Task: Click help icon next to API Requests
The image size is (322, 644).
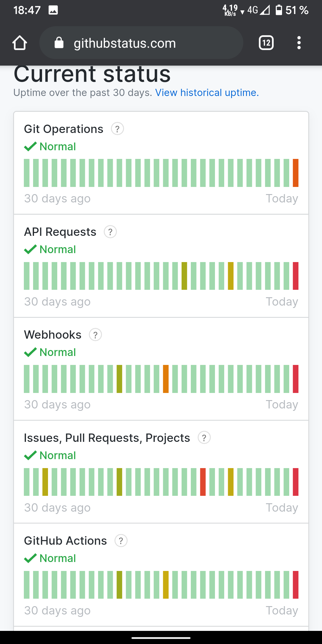Action: pyautogui.click(x=110, y=232)
